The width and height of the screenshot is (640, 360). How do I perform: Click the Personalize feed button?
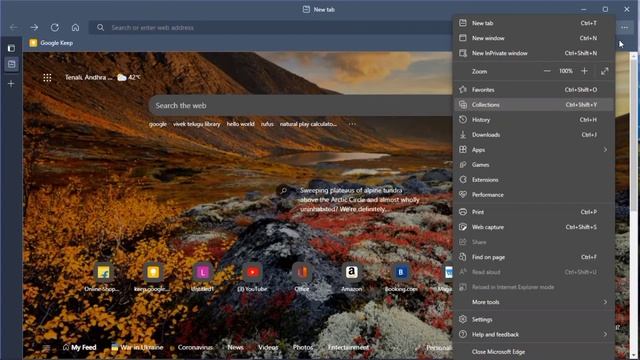[x=439, y=348]
